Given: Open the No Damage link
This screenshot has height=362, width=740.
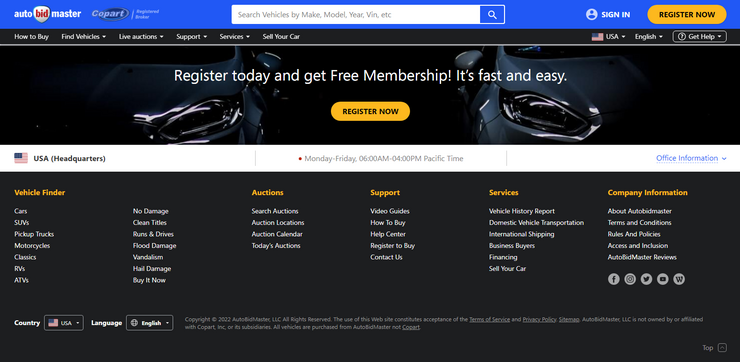Looking at the screenshot, I should (151, 211).
